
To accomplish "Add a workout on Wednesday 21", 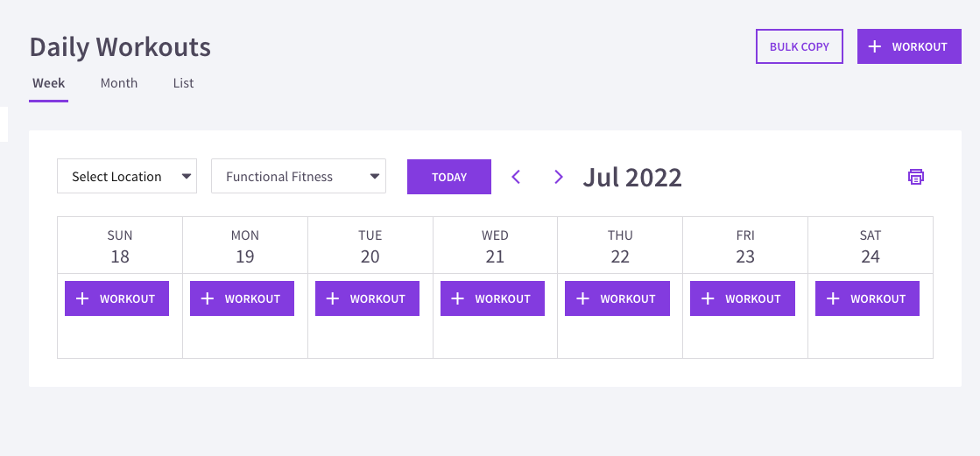I will click(x=492, y=298).
